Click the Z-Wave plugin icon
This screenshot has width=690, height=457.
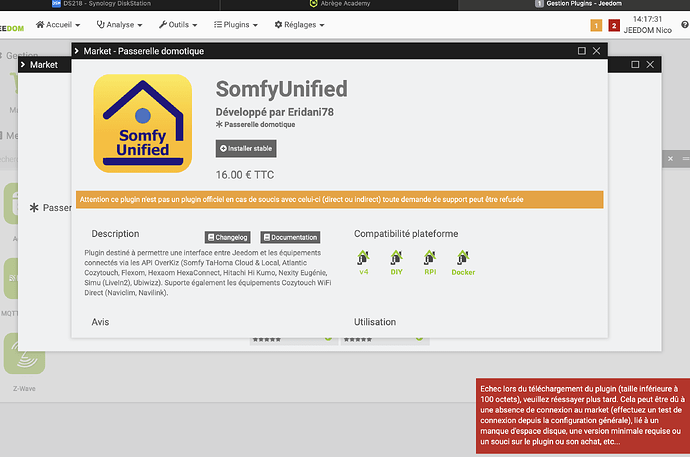coord(24,354)
